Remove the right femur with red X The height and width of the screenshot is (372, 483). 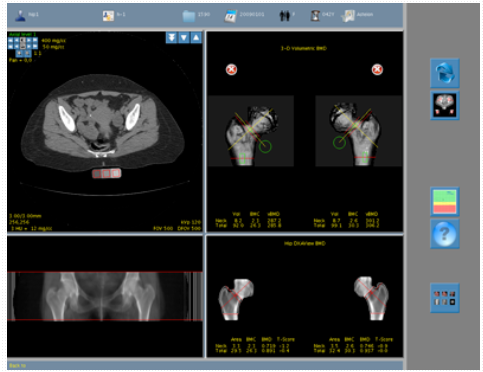(377, 70)
